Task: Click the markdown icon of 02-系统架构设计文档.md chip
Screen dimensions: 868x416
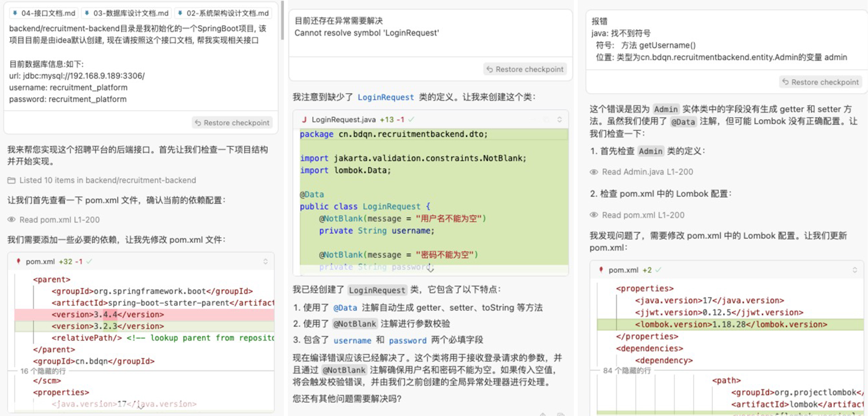Action: click(180, 13)
